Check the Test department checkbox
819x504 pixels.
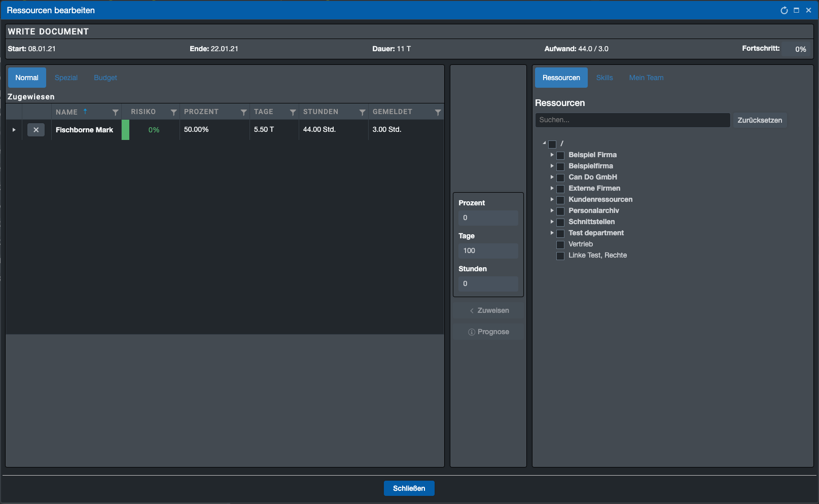(x=560, y=234)
